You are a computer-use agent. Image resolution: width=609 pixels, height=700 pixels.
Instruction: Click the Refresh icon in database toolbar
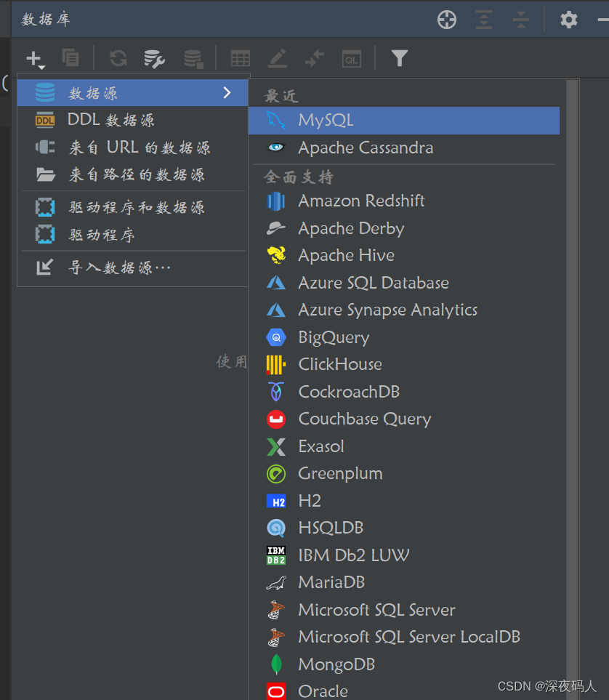(118, 58)
